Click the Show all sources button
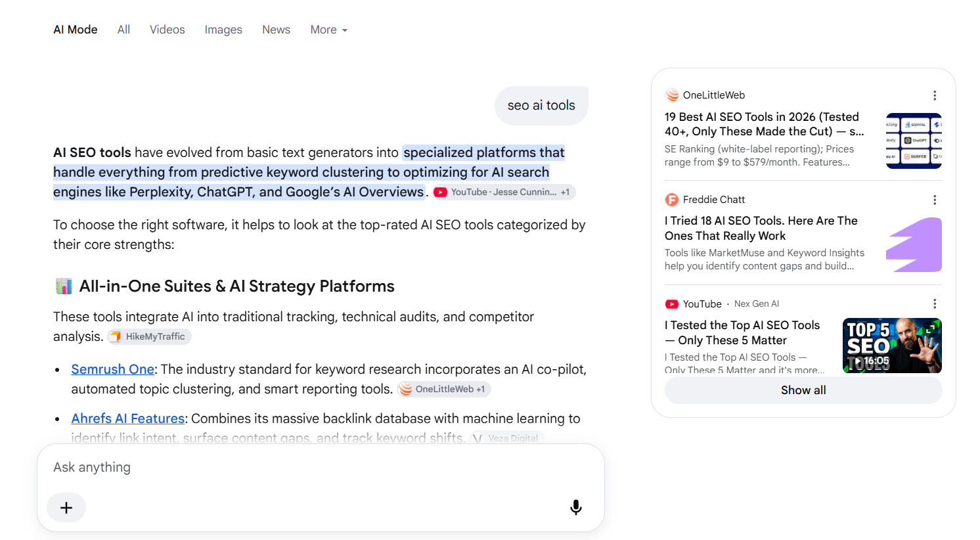 [803, 390]
